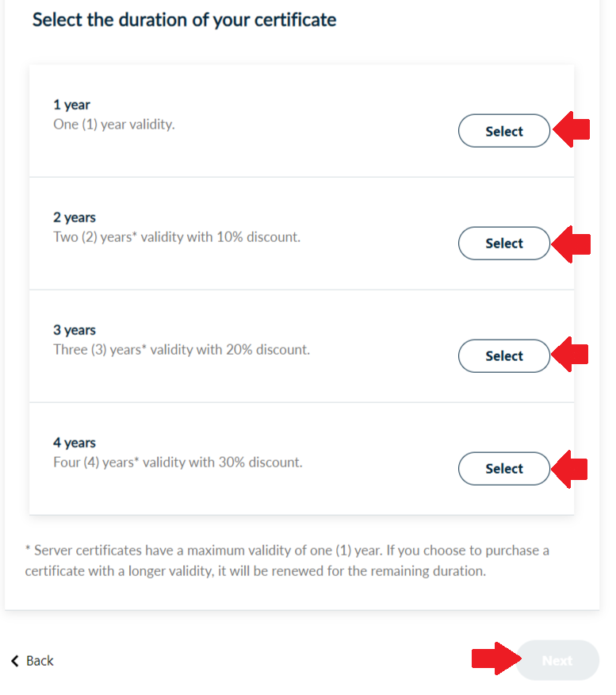This screenshot has width=616, height=695.
Task: Click red arrow pointing at 2 years Select
Action: coord(572,242)
